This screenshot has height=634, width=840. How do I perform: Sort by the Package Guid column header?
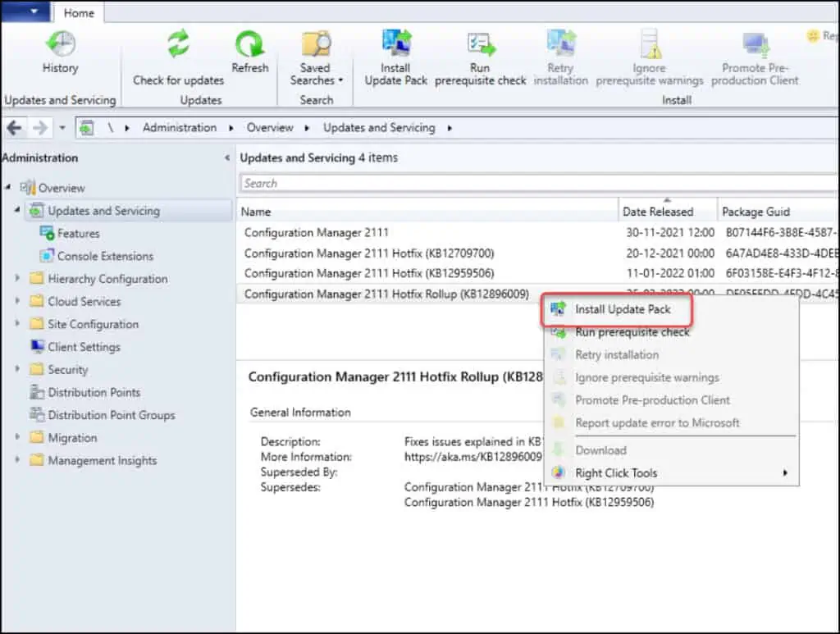coord(778,212)
